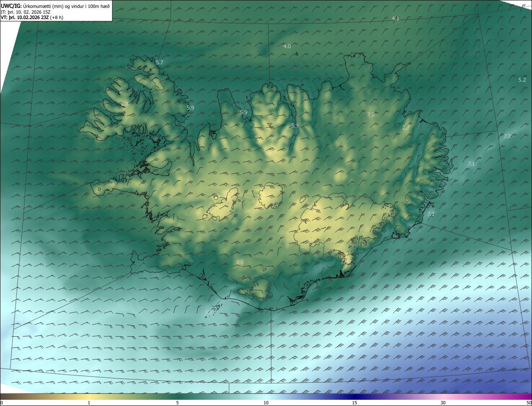
Task: Click the 5 tick label on the legend
Action: [x=177, y=403]
